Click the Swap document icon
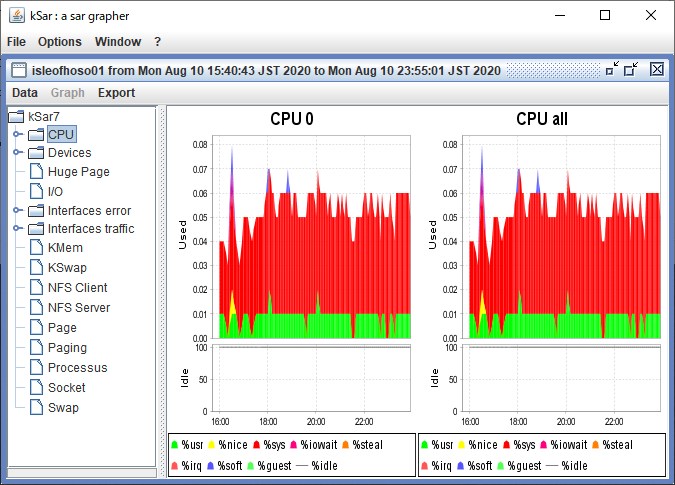675x485 pixels. [37, 407]
